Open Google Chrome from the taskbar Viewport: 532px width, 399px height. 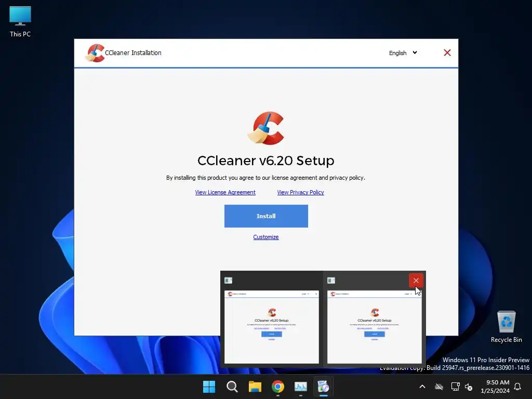(x=278, y=387)
